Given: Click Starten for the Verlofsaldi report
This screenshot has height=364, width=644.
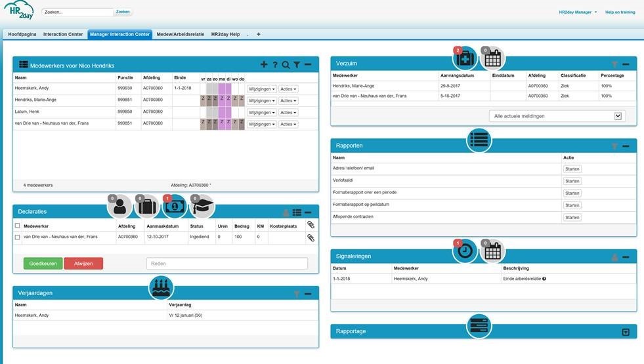Looking at the screenshot, I should [572, 181].
